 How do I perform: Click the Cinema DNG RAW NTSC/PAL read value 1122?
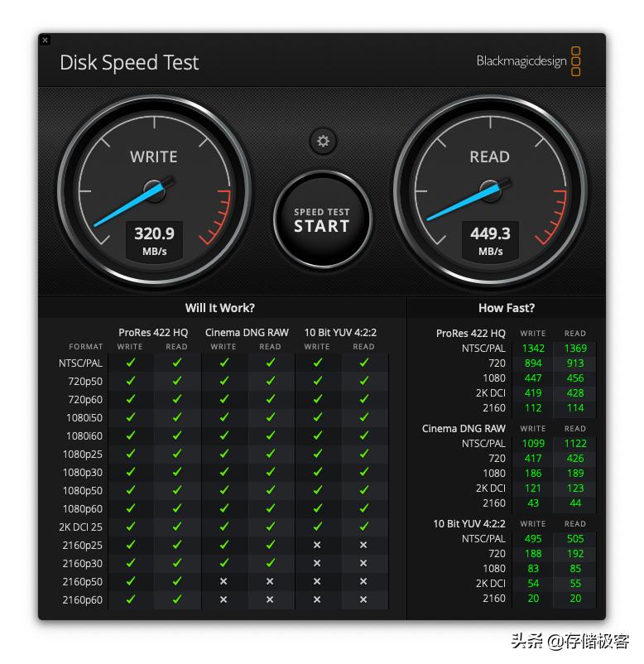click(575, 444)
